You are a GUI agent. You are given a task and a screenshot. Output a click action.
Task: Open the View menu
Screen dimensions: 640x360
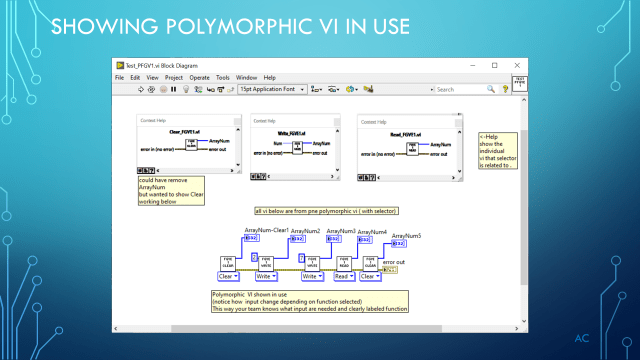pyautogui.click(x=152, y=78)
